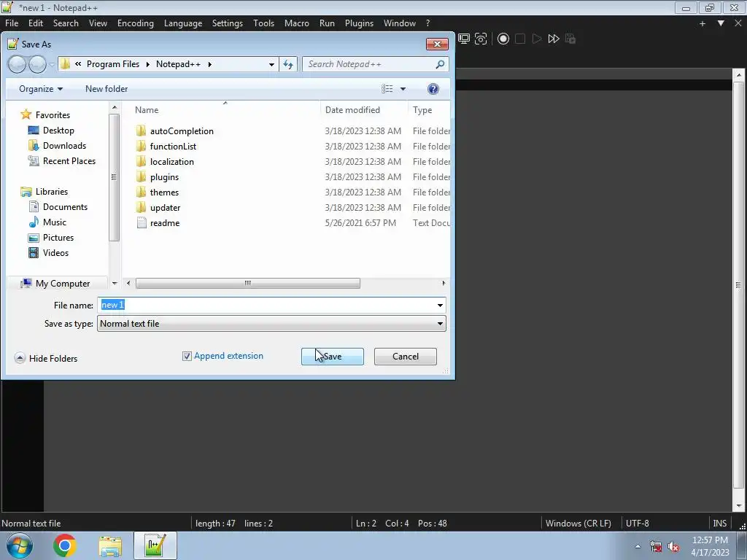Click the plus icon to add a new tab
The image size is (747, 560).
[703, 23]
